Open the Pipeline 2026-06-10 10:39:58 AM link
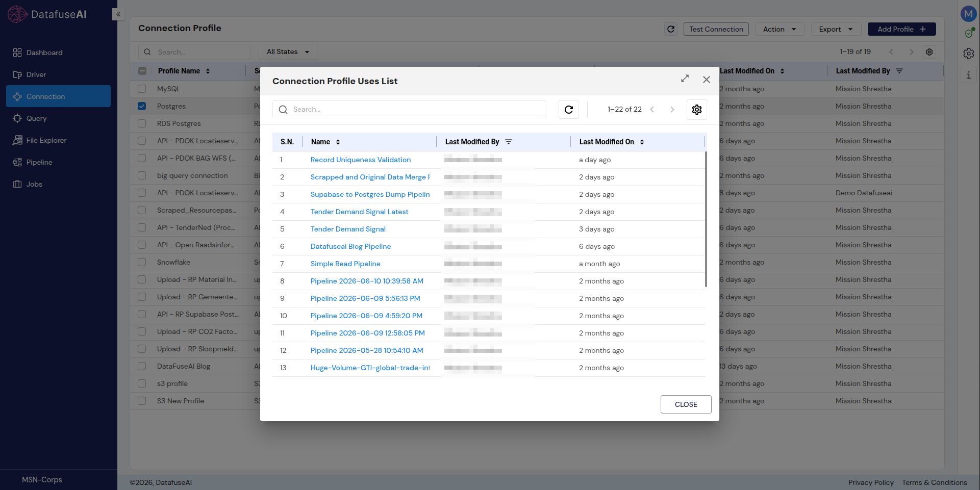Image resolution: width=980 pixels, height=490 pixels. pos(367,281)
